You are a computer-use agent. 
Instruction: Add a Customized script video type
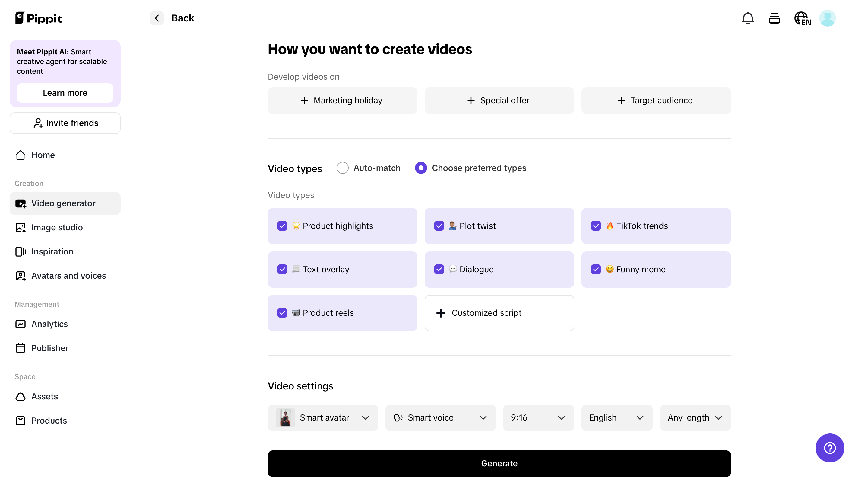pos(499,313)
